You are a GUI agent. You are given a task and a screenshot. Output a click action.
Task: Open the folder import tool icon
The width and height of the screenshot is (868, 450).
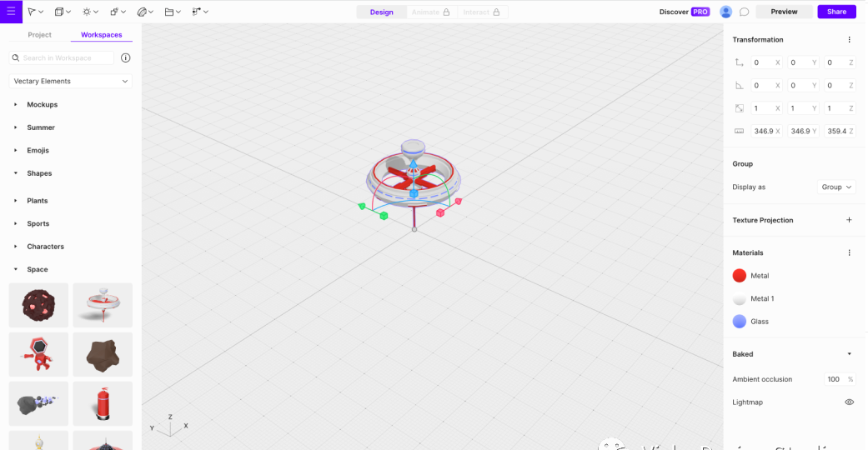[168, 12]
